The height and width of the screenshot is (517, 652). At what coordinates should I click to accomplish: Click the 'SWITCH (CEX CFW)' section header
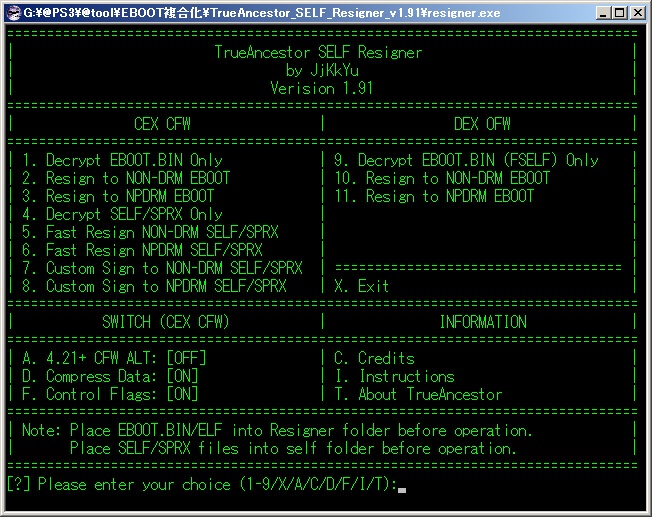tap(165, 322)
